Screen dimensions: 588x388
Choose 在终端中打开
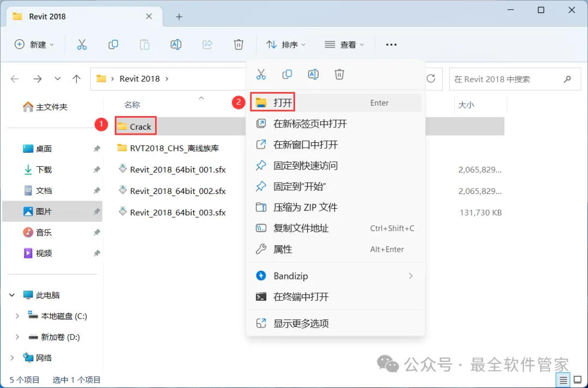[335, 297]
